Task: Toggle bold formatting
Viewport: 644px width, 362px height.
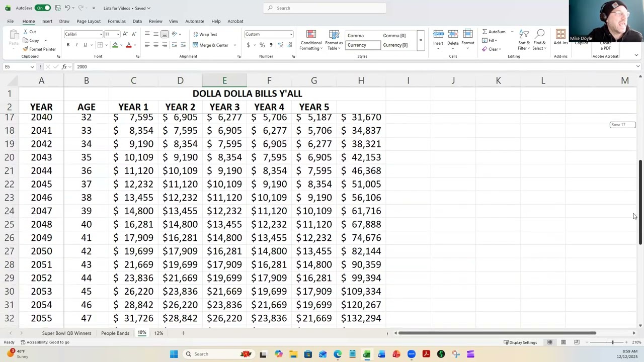Action: coord(68,45)
